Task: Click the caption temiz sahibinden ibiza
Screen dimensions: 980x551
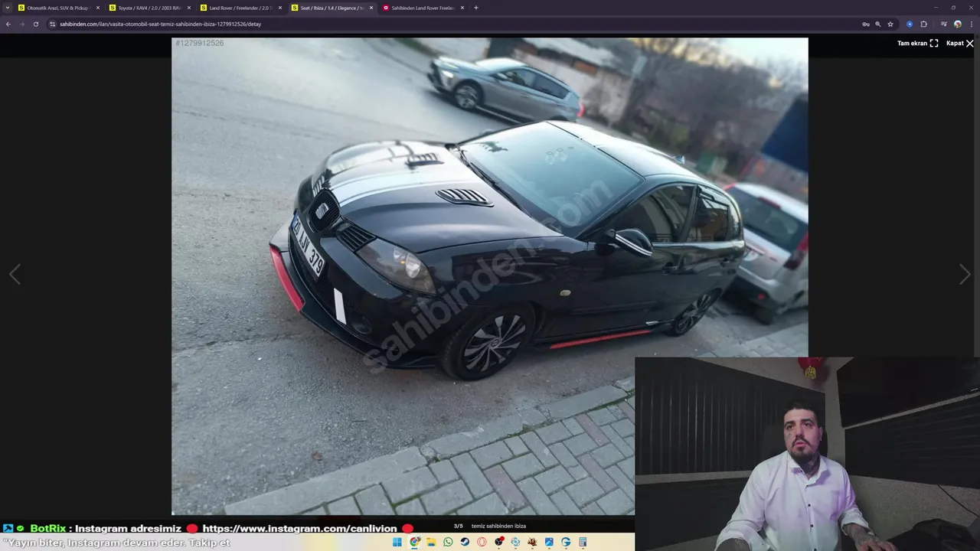Action: (x=498, y=526)
